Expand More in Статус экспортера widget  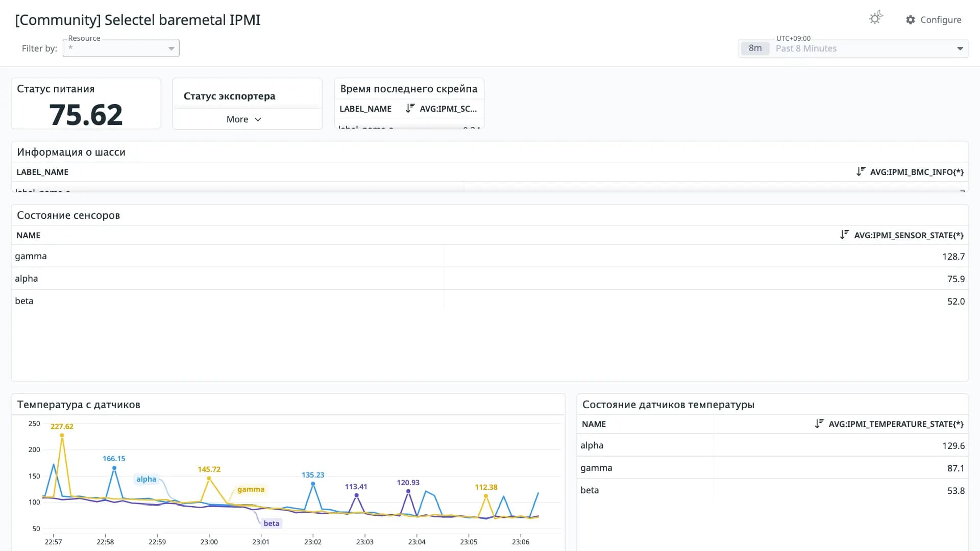coord(244,119)
